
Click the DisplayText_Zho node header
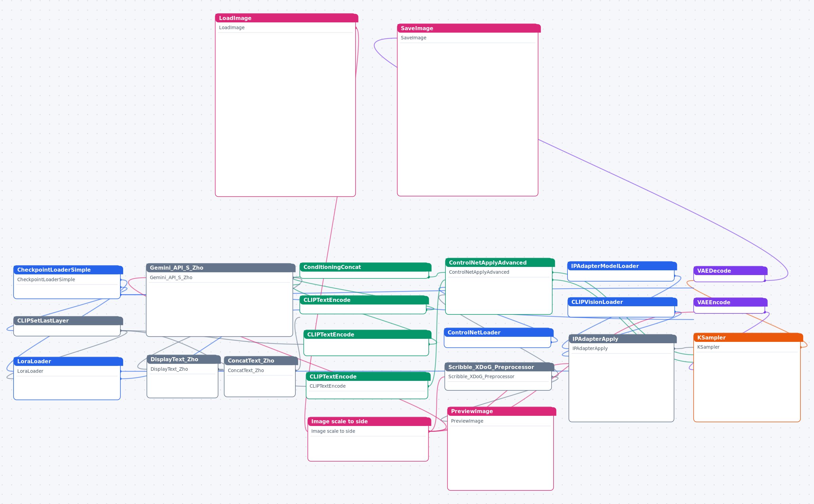pyautogui.click(x=184, y=359)
